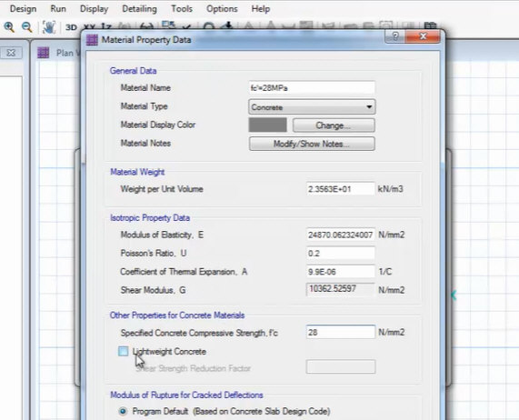Close the left side panel
This screenshot has height=420, width=519.
(11, 53)
